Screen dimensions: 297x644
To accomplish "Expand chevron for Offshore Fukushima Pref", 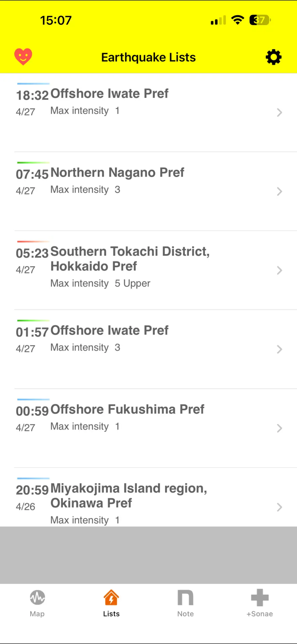I will click(279, 428).
